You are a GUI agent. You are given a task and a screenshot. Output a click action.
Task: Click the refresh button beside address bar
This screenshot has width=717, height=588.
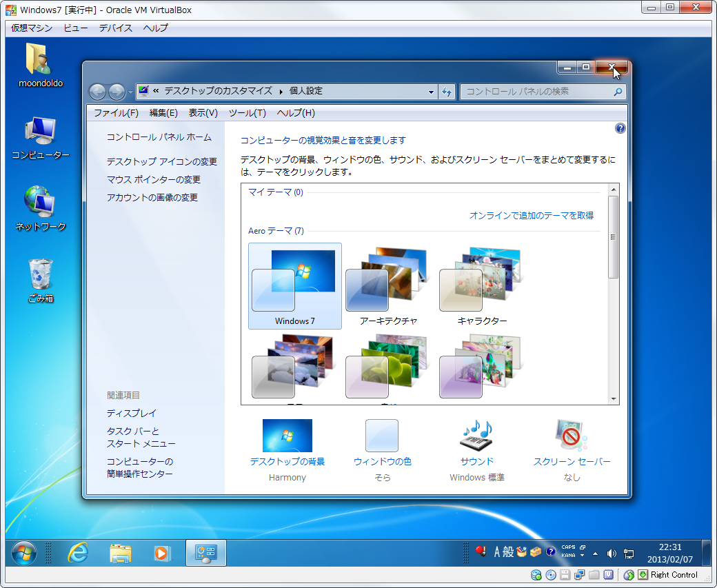click(x=447, y=92)
